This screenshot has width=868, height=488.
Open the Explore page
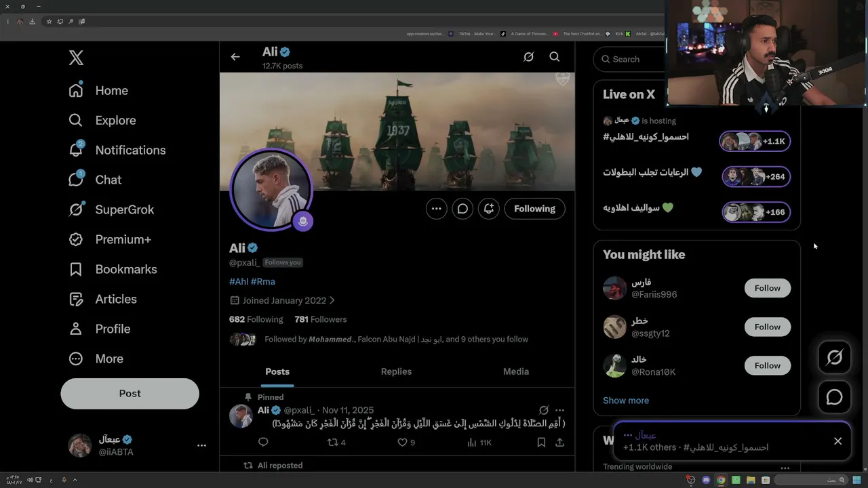point(102,120)
